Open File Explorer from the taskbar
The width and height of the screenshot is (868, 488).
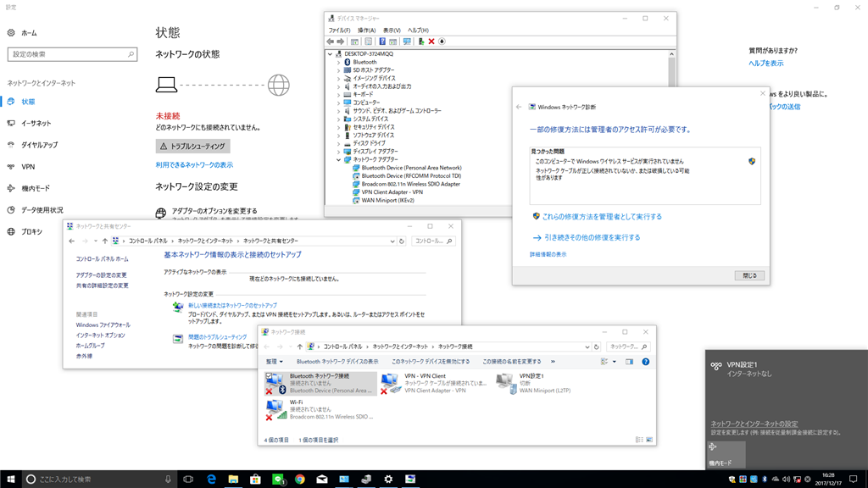coord(233,480)
